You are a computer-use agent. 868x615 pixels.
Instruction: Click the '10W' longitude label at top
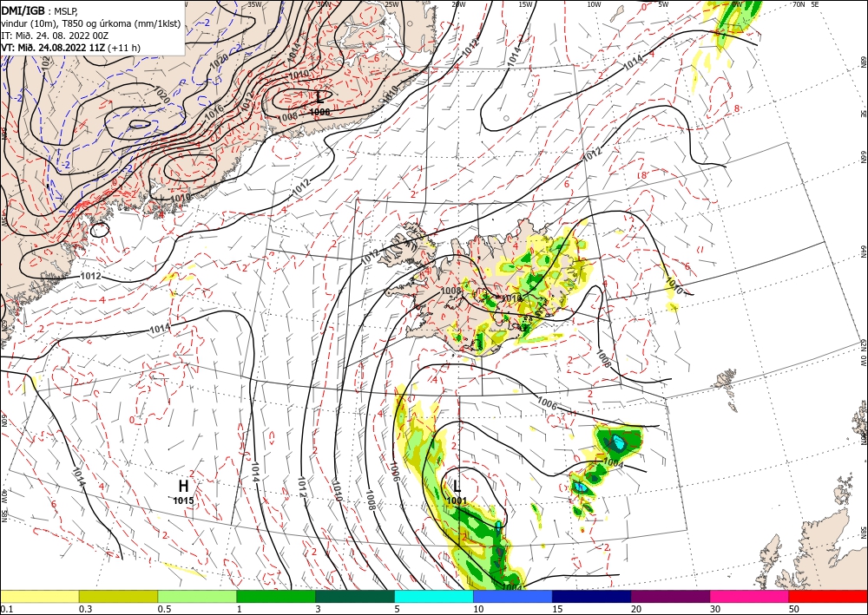pyautogui.click(x=594, y=4)
